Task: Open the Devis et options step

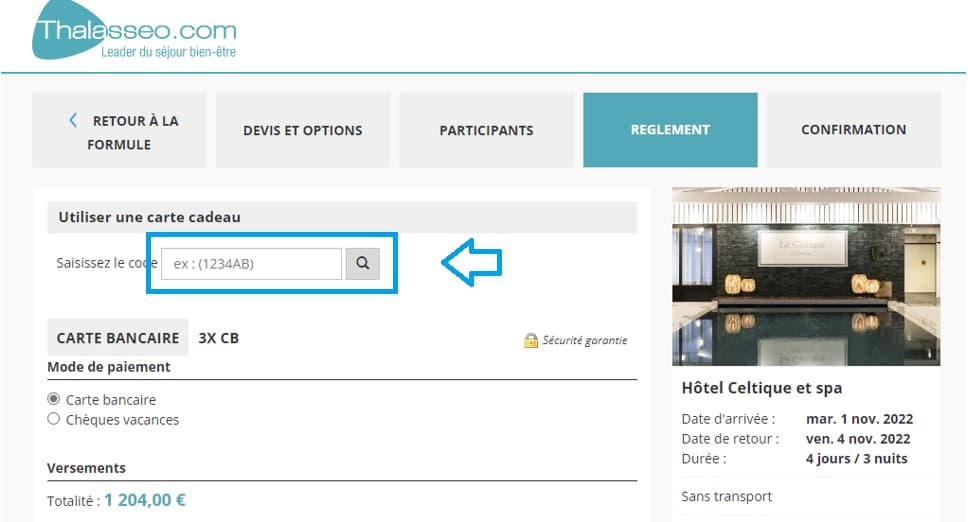Action: coord(303,130)
